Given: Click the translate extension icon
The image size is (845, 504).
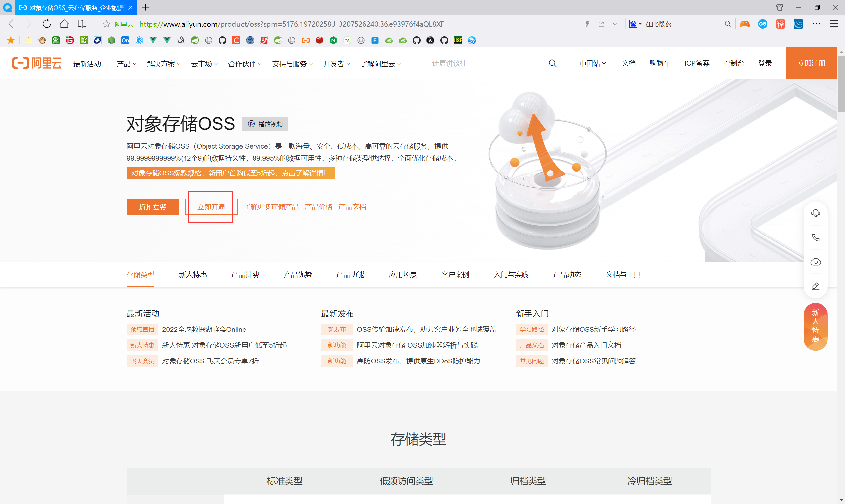Looking at the screenshot, I should [780, 24].
